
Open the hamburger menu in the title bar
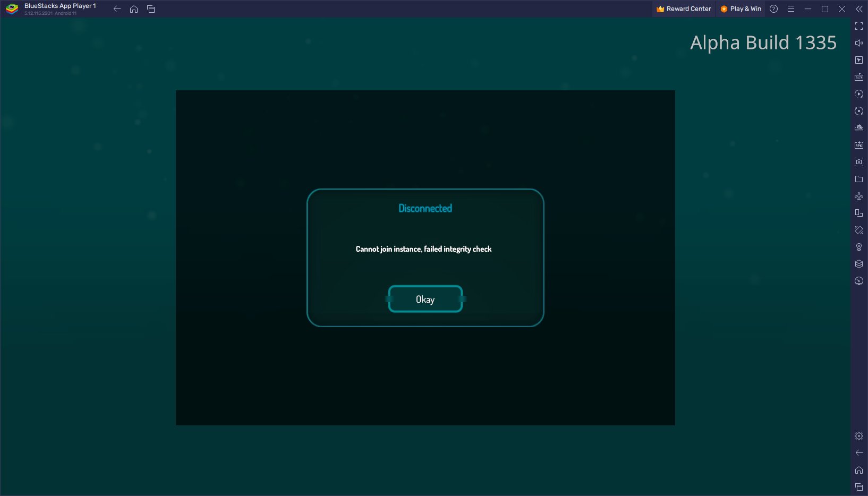click(790, 9)
